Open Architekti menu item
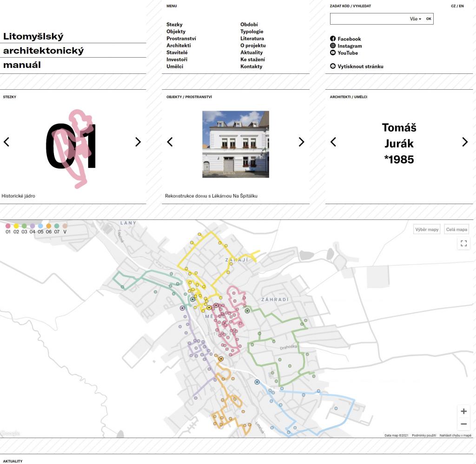The image size is (476, 464). 178,46
